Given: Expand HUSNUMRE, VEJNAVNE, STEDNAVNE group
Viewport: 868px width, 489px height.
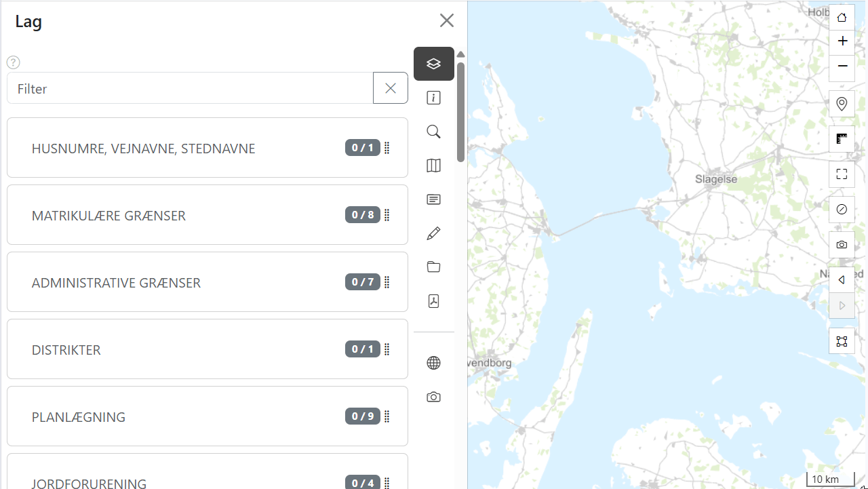Looking at the screenshot, I should point(143,149).
